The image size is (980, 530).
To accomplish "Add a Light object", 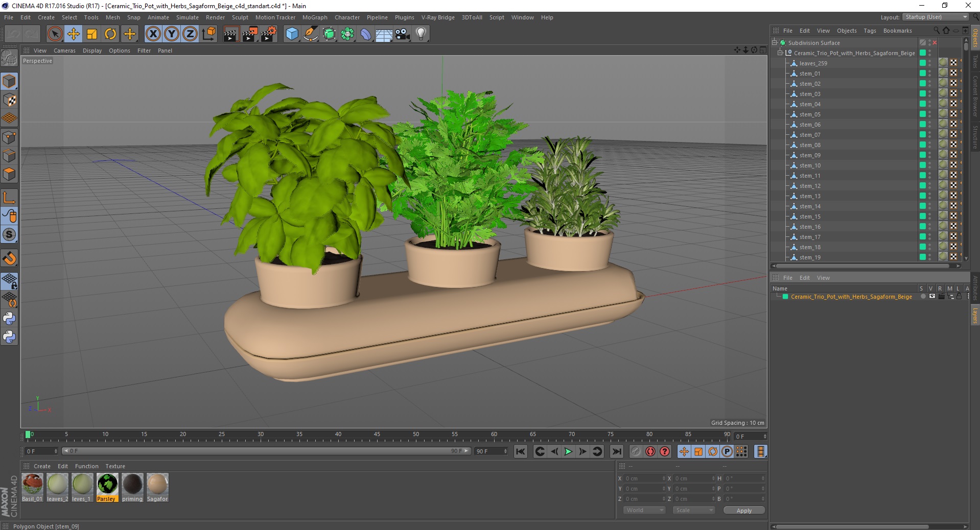I will click(x=421, y=34).
